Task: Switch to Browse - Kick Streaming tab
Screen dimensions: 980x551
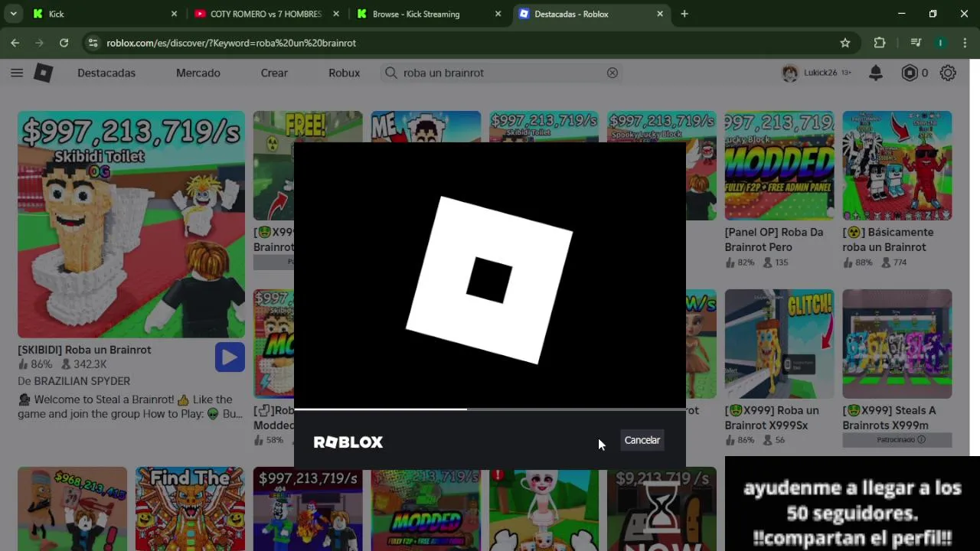Action: point(429,14)
